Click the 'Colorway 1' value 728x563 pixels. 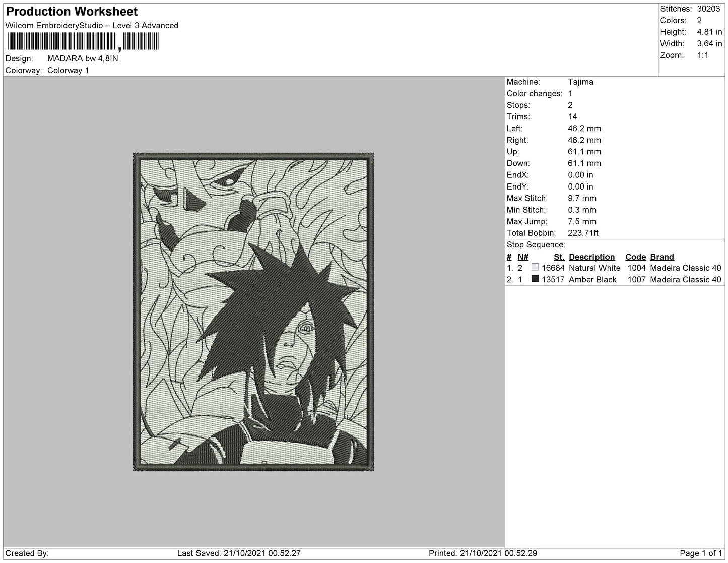pyautogui.click(x=68, y=70)
